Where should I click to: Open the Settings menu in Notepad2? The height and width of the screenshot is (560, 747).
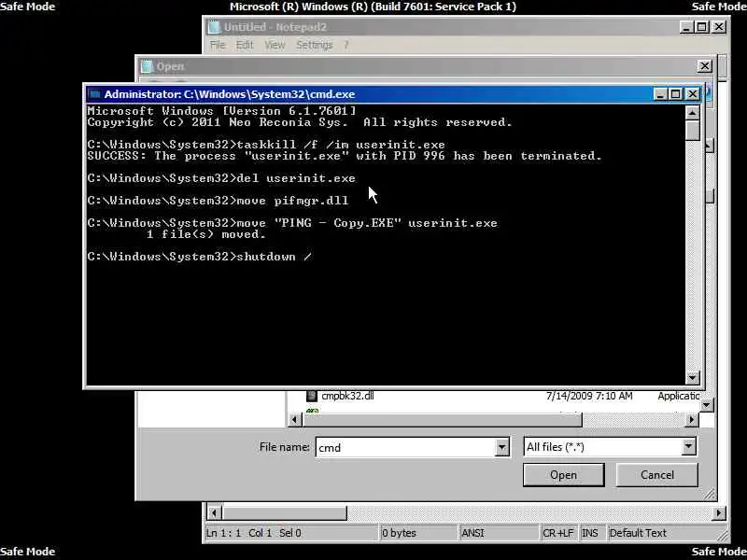point(315,45)
